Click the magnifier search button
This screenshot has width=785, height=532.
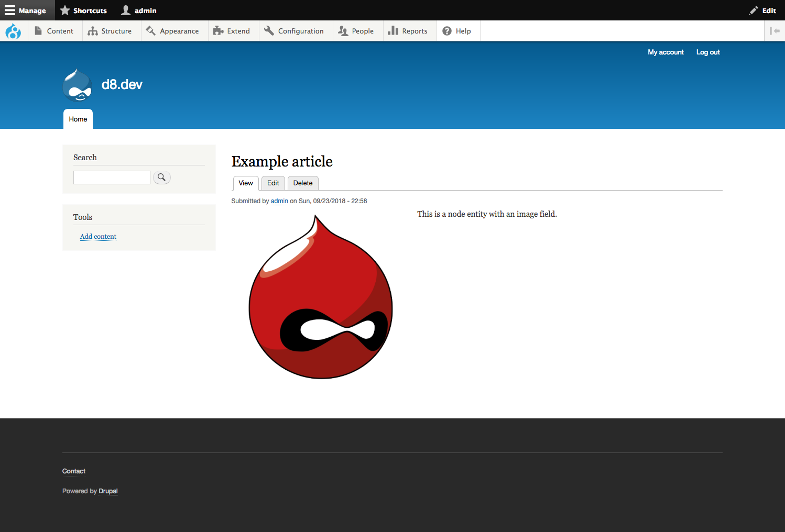162,178
